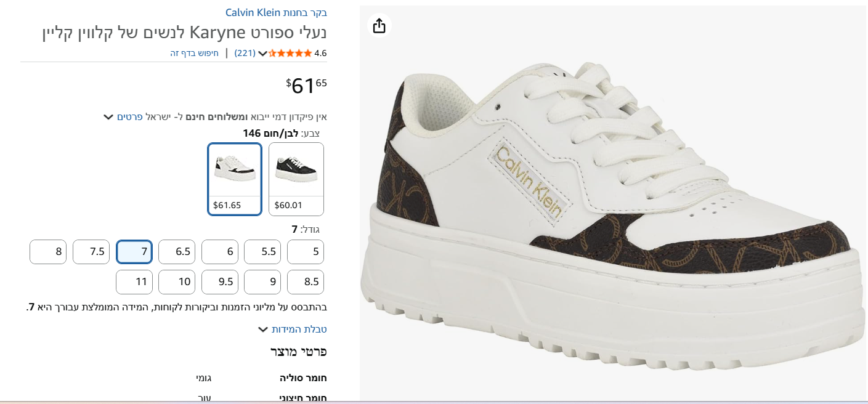Open the 221 customer reviews link
The height and width of the screenshot is (404, 868).
point(245,53)
